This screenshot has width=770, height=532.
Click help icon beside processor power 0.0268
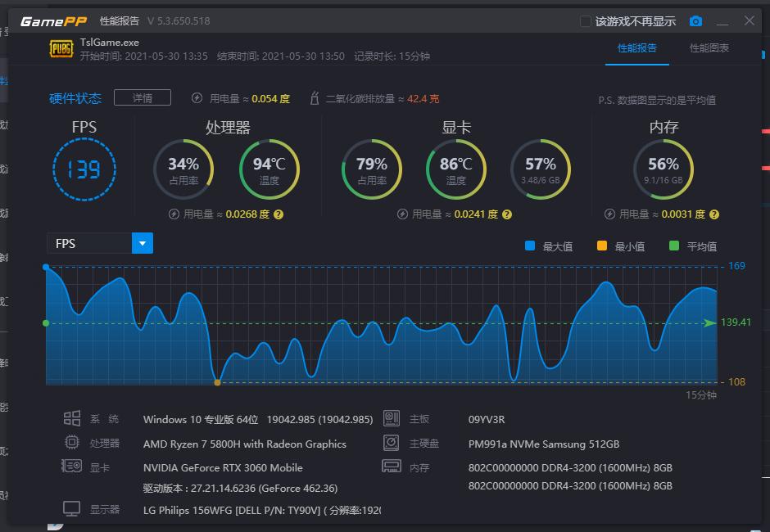click(x=279, y=214)
